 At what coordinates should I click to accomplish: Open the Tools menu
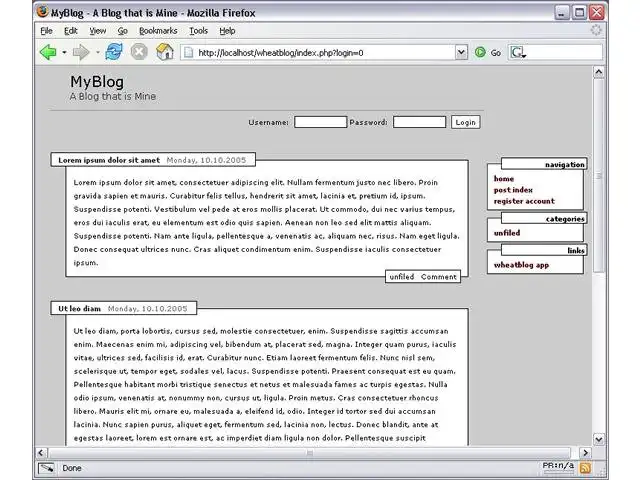(x=198, y=31)
